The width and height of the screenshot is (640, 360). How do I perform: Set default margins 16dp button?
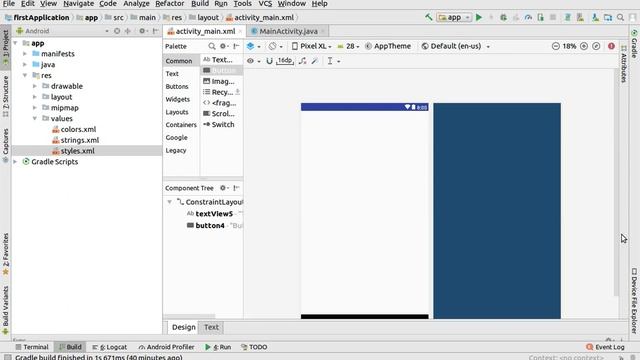coord(284,61)
